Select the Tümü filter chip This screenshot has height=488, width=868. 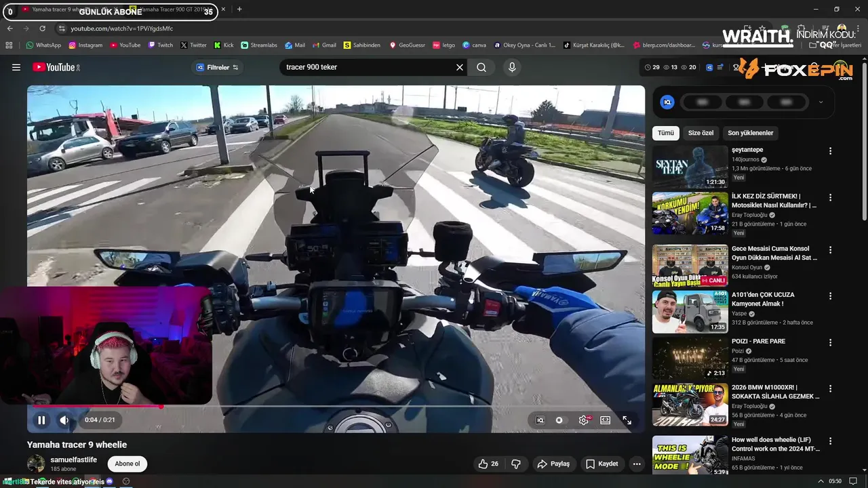coord(666,133)
